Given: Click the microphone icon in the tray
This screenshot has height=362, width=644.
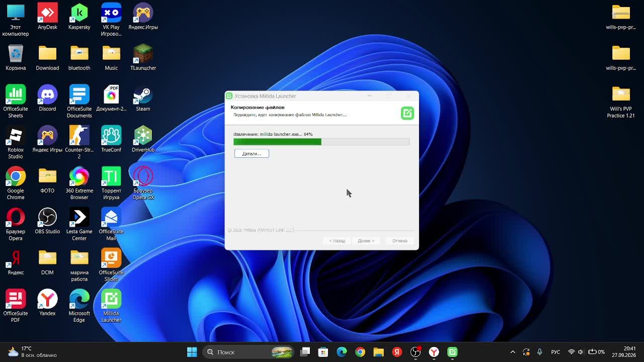Looking at the screenshot, I should pyautogui.click(x=540, y=352).
